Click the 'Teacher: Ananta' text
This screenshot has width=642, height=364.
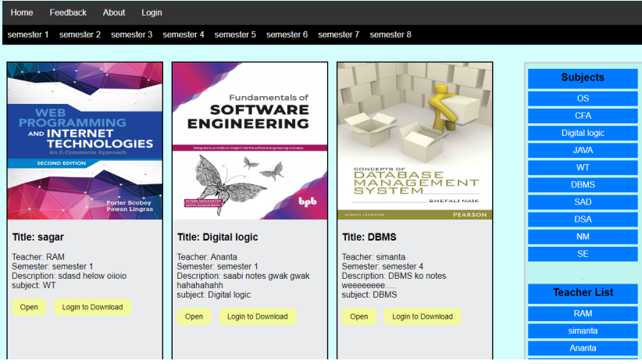[207, 257]
